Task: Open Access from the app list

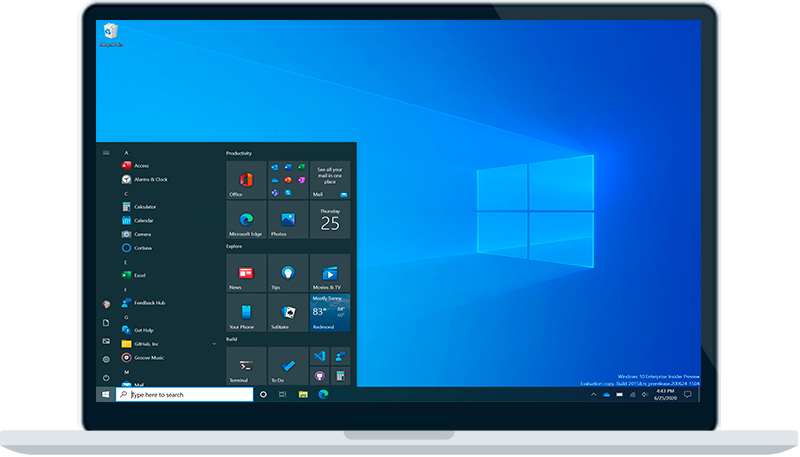Action: point(136,165)
